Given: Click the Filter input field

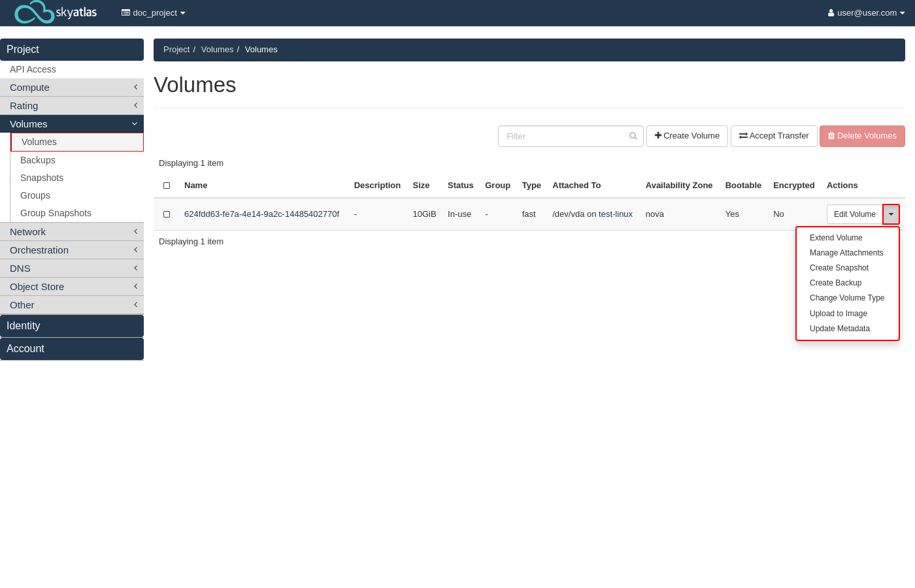Looking at the screenshot, I should point(571,136).
